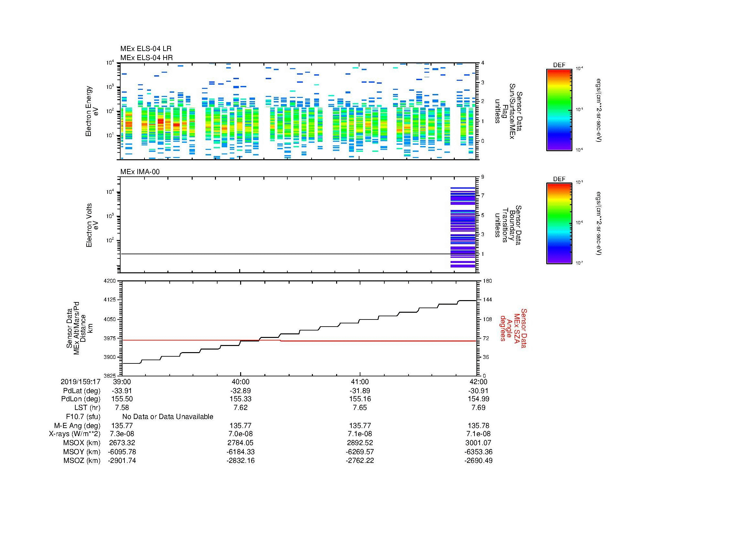
Task: Click the PdLon value 155.33
Action: tap(241, 399)
